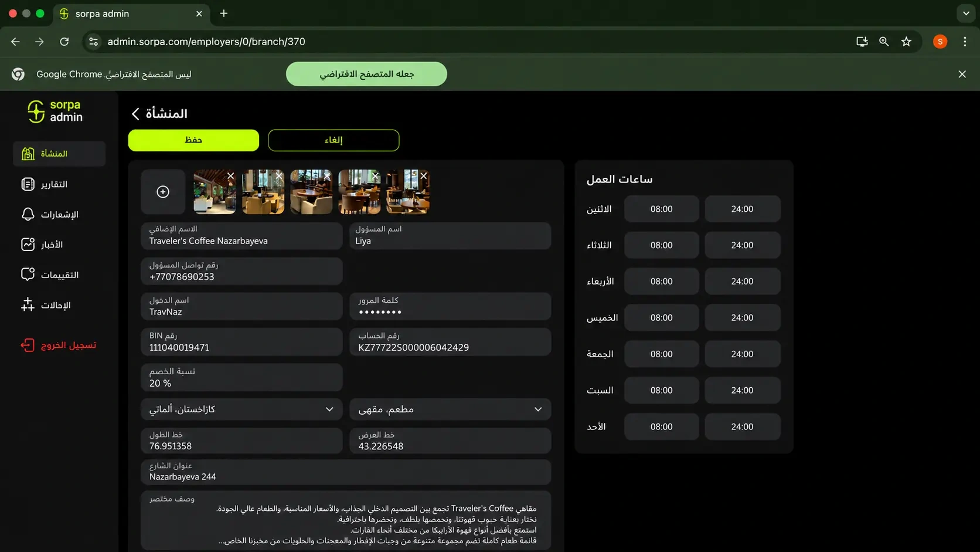Open المنشأة section in sidebar

click(x=59, y=154)
